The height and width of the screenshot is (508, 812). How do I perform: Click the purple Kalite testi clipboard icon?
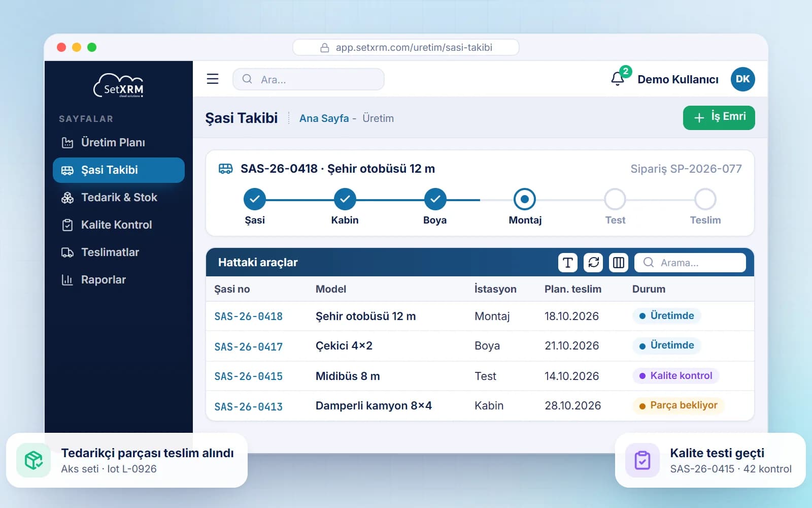[x=642, y=460]
